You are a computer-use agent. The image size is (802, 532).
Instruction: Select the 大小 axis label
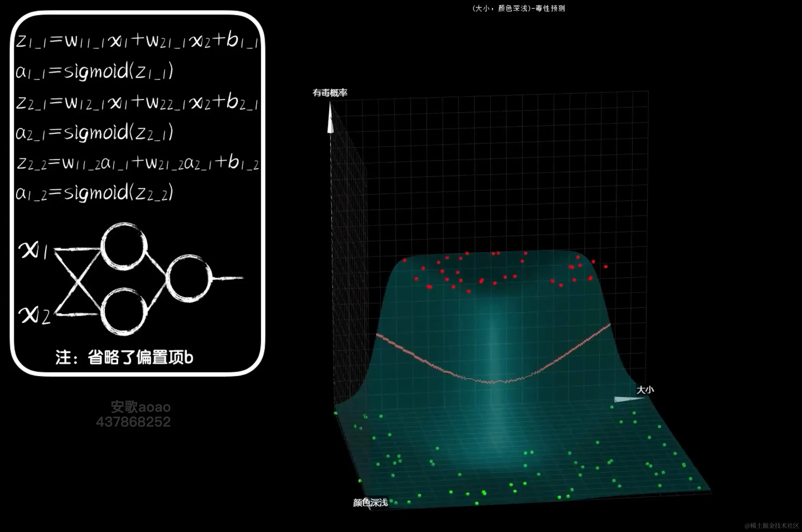(x=645, y=389)
